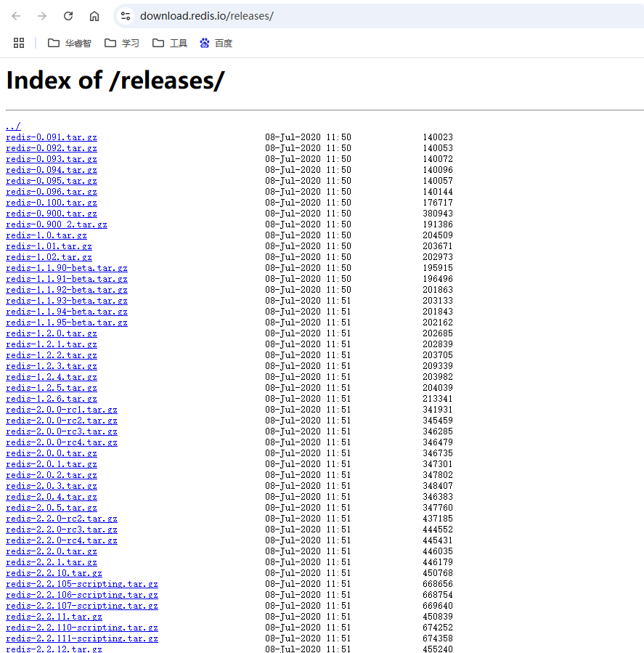
Task: Reload the page with refresh icon
Action: tap(68, 16)
